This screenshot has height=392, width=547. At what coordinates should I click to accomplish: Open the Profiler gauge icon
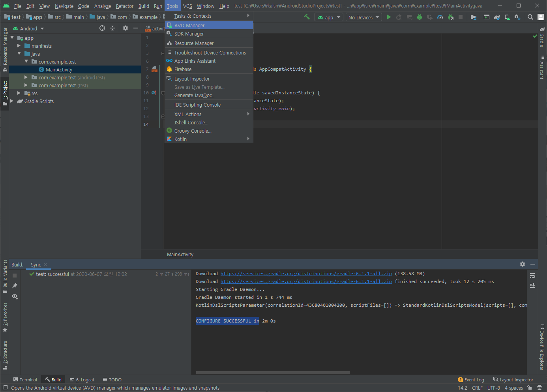pos(440,17)
